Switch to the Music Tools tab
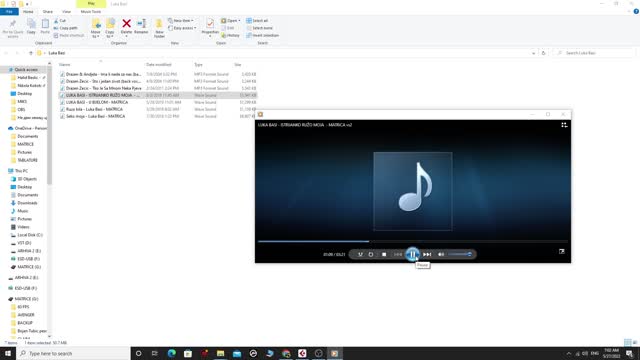 (x=91, y=11)
